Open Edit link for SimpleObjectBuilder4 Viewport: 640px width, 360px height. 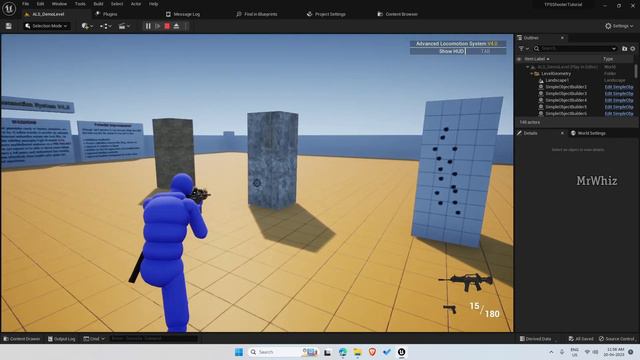coord(619,100)
